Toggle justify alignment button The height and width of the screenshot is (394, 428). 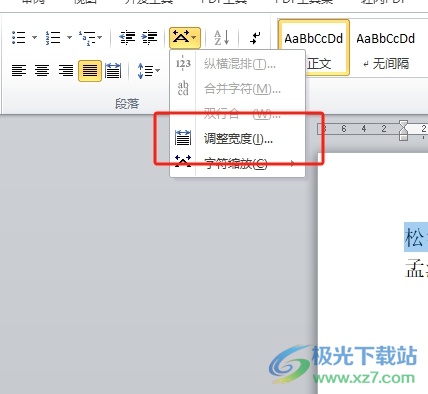(90, 71)
